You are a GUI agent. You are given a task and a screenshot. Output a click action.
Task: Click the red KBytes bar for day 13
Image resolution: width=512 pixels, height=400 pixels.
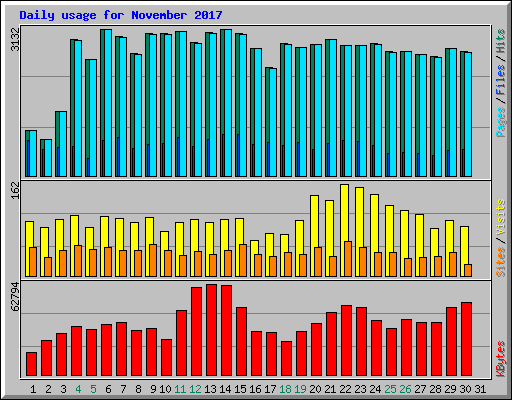[211, 330]
